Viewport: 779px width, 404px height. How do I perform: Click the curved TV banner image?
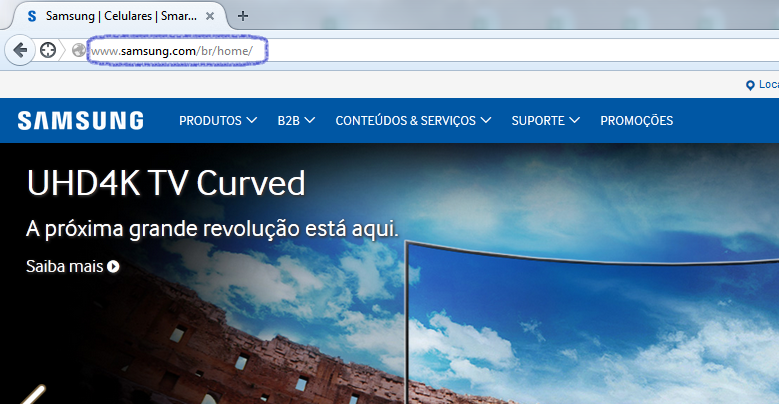[x=592, y=323]
